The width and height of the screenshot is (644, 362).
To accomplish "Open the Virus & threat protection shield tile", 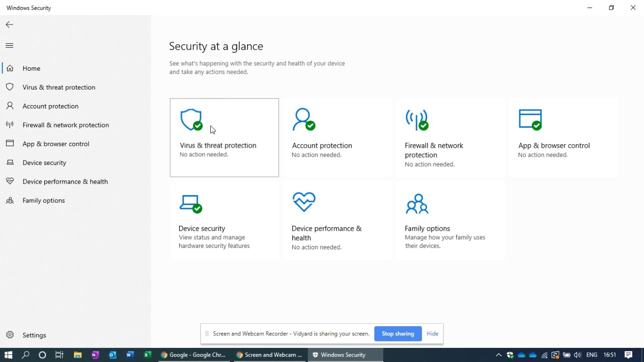I will [224, 138].
